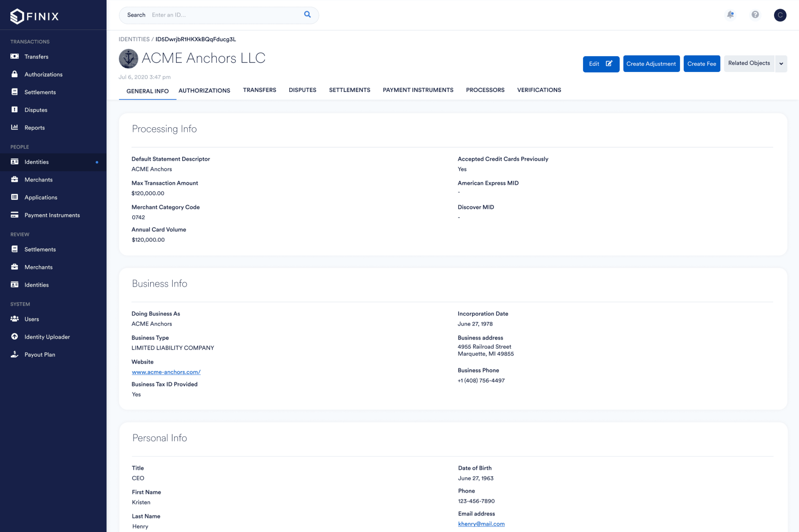Open Reports chart icon item

tap(34, 128)
